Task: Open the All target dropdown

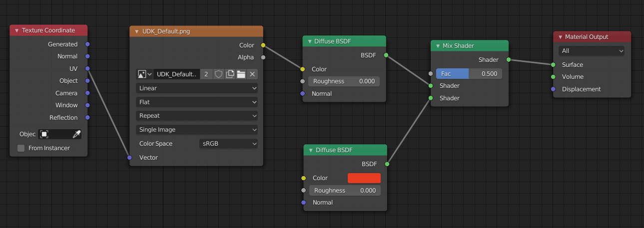Action: pos(592,51)
